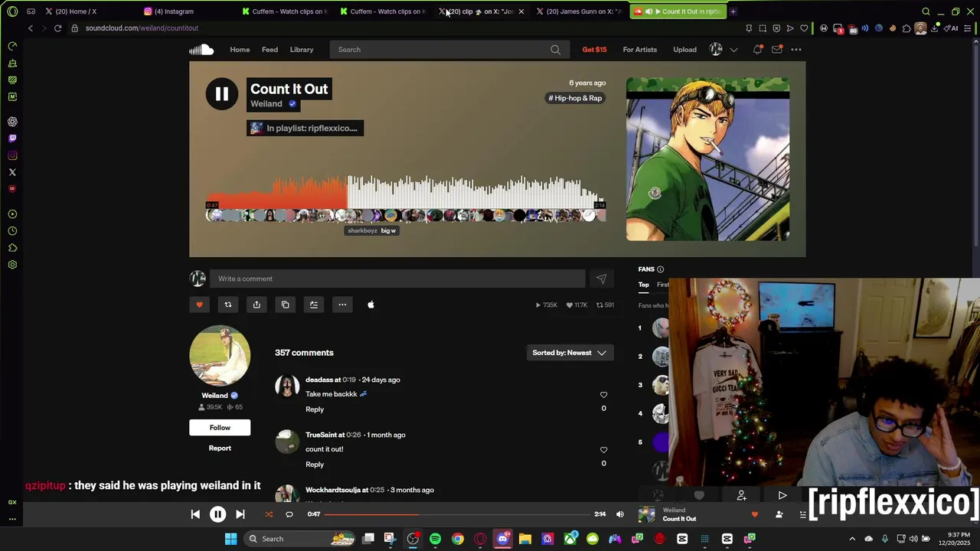The width and height of the screenshot is (980, 551).
Task: Like the TrueSaint comment with its heart
Action: 603,450
